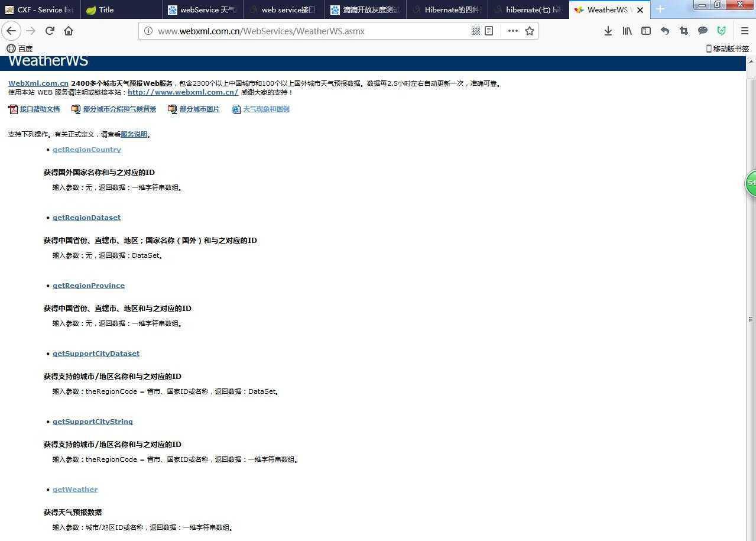Open the downloads panel
Viewport: 756px width, 541px height.
click(x=608, y=31)
